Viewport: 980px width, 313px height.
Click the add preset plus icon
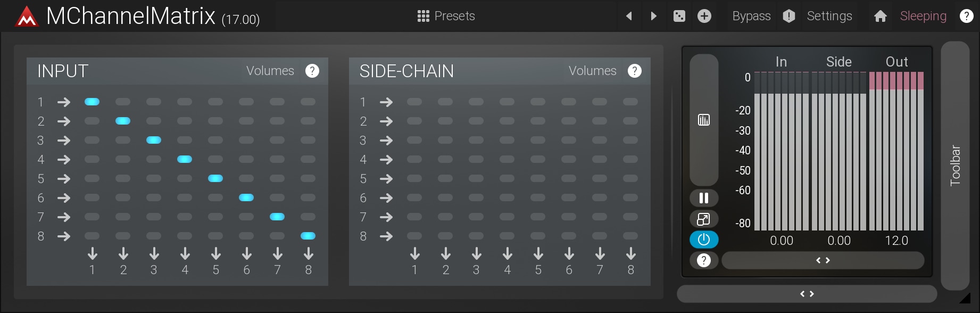pos(704,16)
